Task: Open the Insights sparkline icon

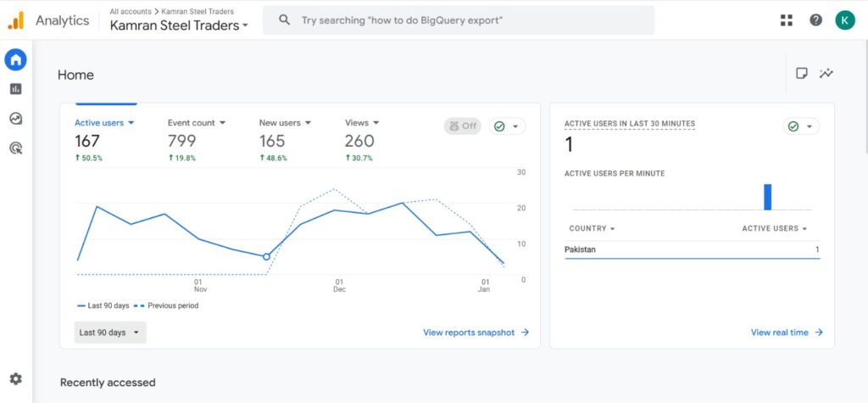Action: [x=826, y=74]
